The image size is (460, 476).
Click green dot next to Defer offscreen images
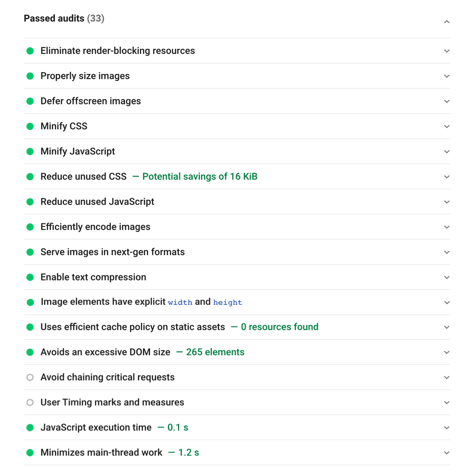click(30, 101)
